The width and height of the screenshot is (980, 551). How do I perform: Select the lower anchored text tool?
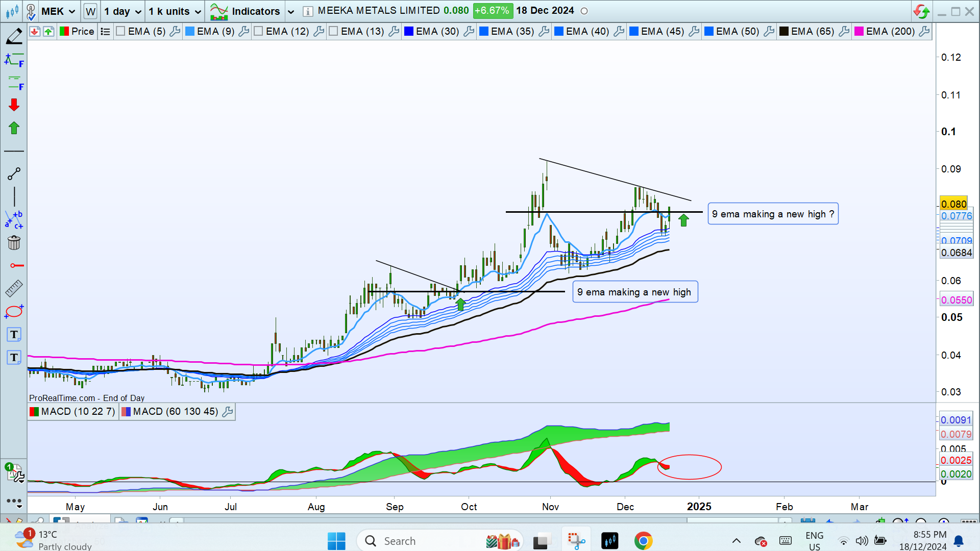pos(14,358)
